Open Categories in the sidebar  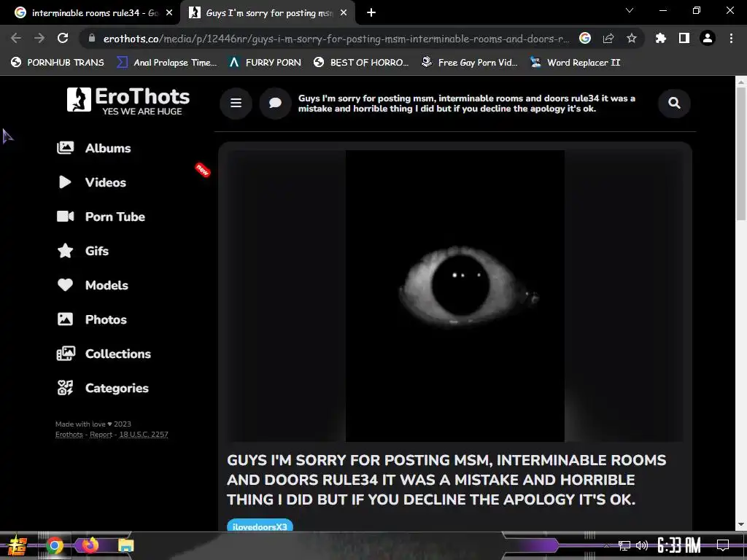pyautogui.click(x=103, y=388)
